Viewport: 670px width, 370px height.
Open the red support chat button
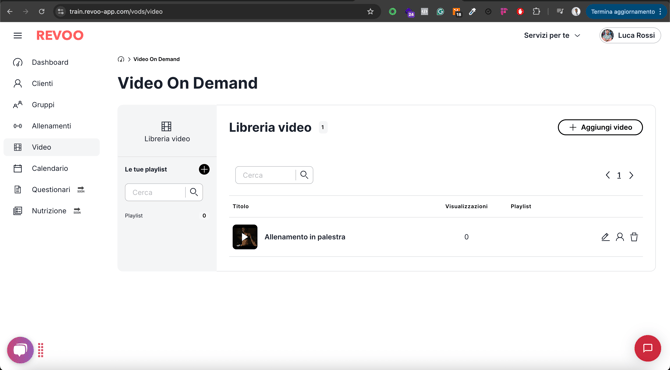(x=648, y=348)
